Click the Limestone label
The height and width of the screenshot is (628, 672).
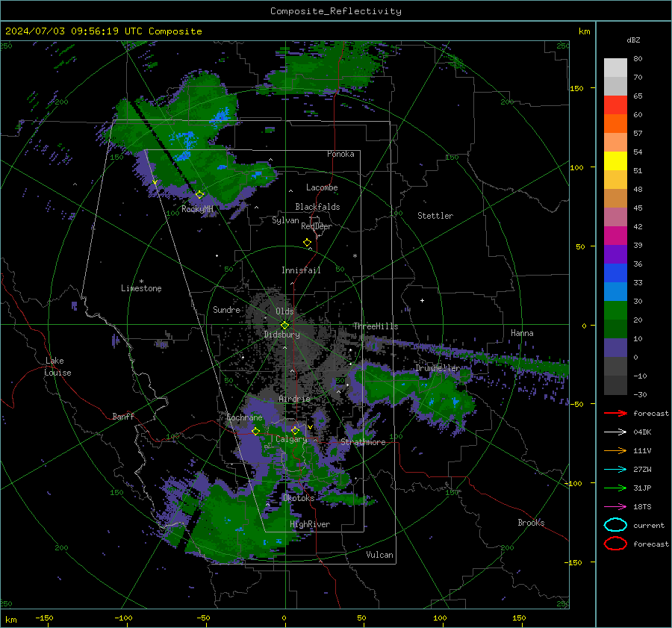click(x=141, y=288)
